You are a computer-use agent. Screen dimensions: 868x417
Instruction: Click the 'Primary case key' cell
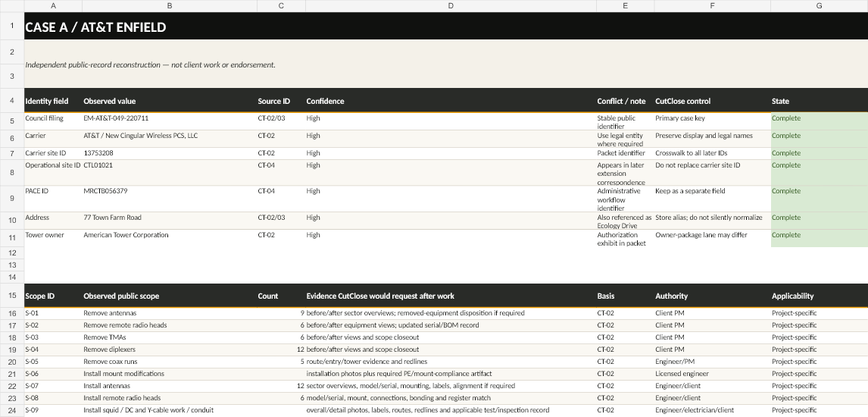point(712,121)
